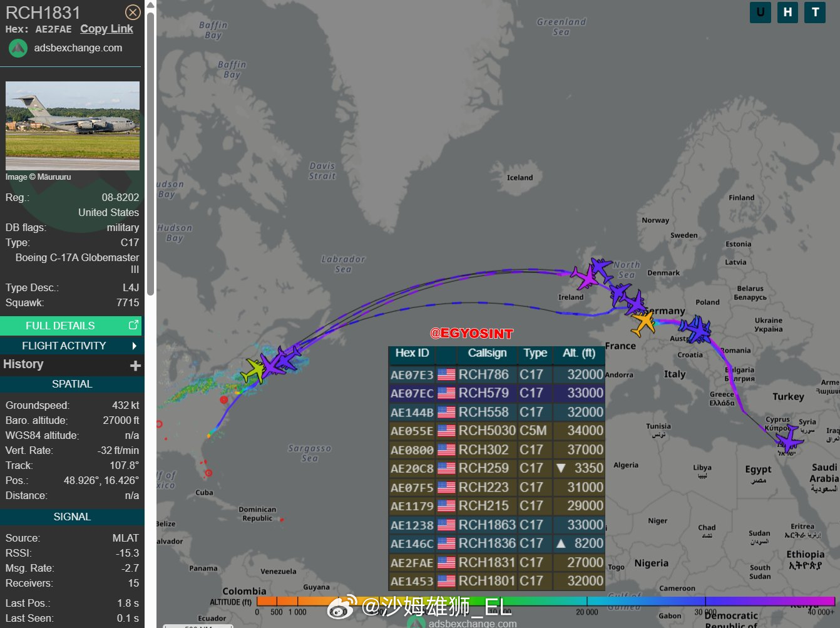Select the blue aircraft icon over North Sea
Screen dimensions: 840x628
point(601,269)
